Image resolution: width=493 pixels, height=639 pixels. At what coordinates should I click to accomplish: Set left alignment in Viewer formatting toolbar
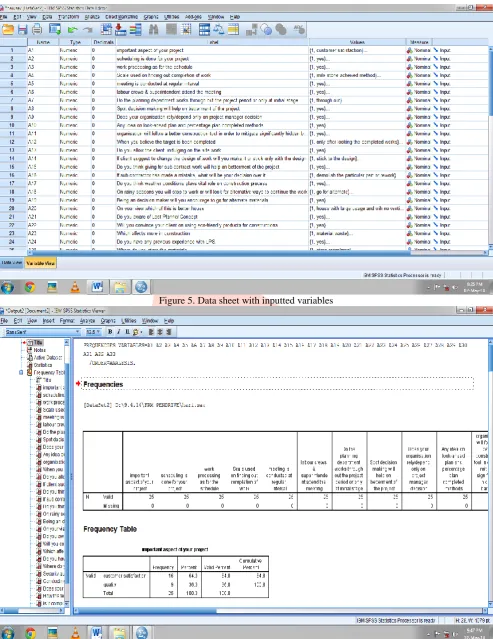[151, 332]
